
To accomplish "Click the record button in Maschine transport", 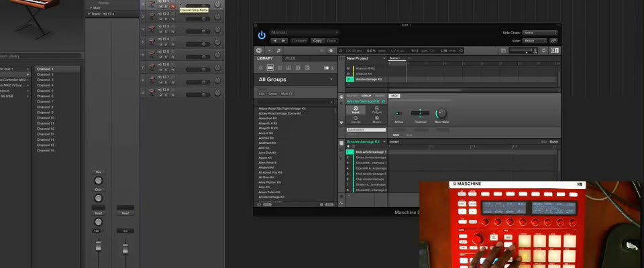I will click(331, 50).
